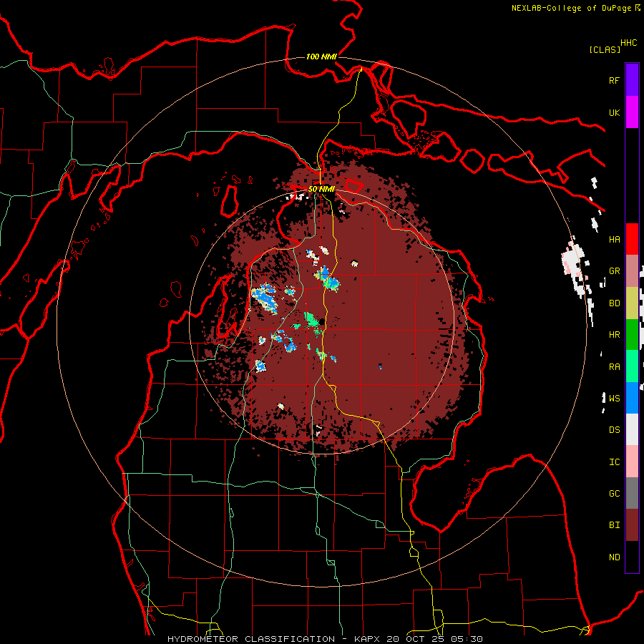Click the RA light-green legend swatch

(632, 366)
